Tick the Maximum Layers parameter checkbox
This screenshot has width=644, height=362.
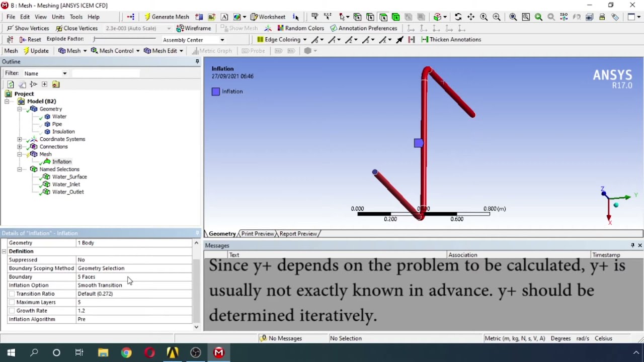coord(12,302)
